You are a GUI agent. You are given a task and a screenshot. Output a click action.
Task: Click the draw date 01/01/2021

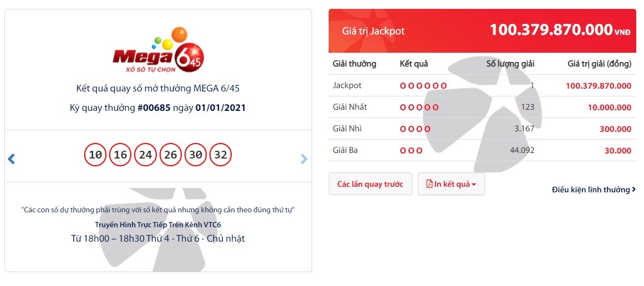point(221,108)
